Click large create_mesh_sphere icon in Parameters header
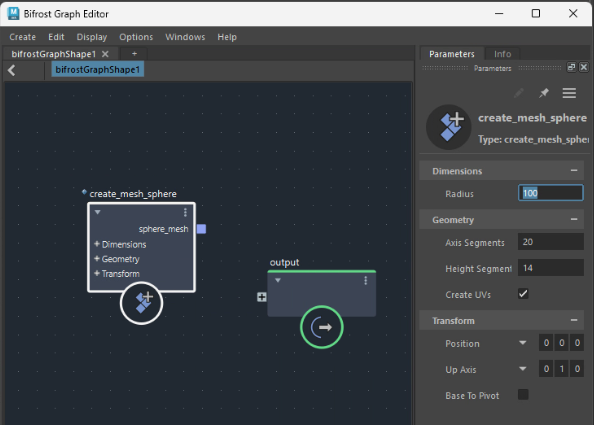Viewport: 594px width, 425px height. pyautogui.click(x=449, y=127)
